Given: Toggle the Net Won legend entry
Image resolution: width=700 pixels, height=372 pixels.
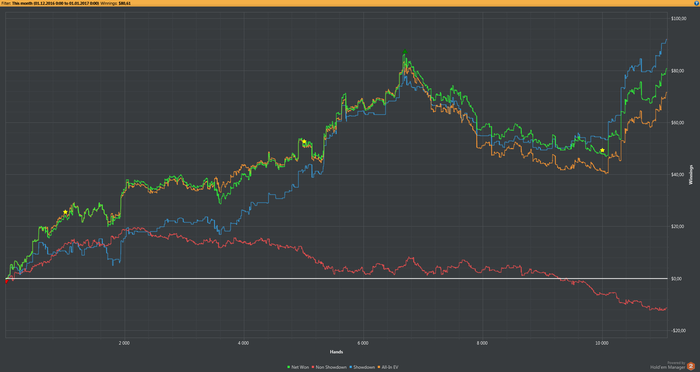Looking at the screenshot, I should pos(298,367).
